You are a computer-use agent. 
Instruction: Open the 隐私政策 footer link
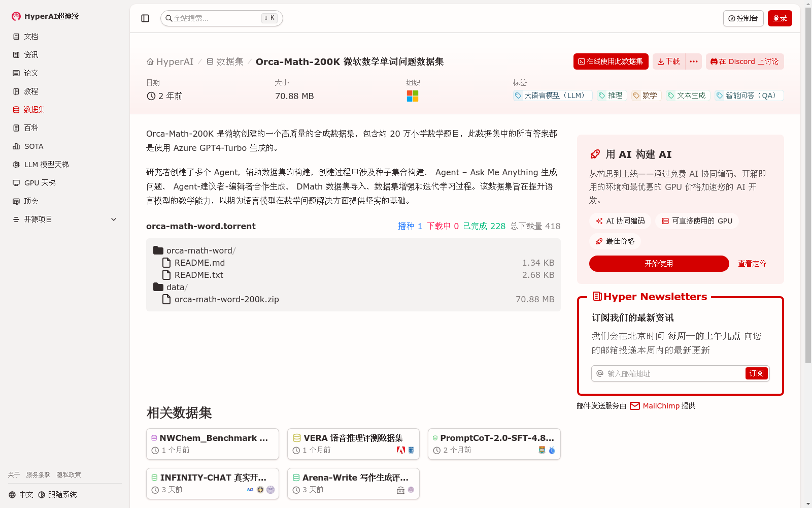click(69, 475)
